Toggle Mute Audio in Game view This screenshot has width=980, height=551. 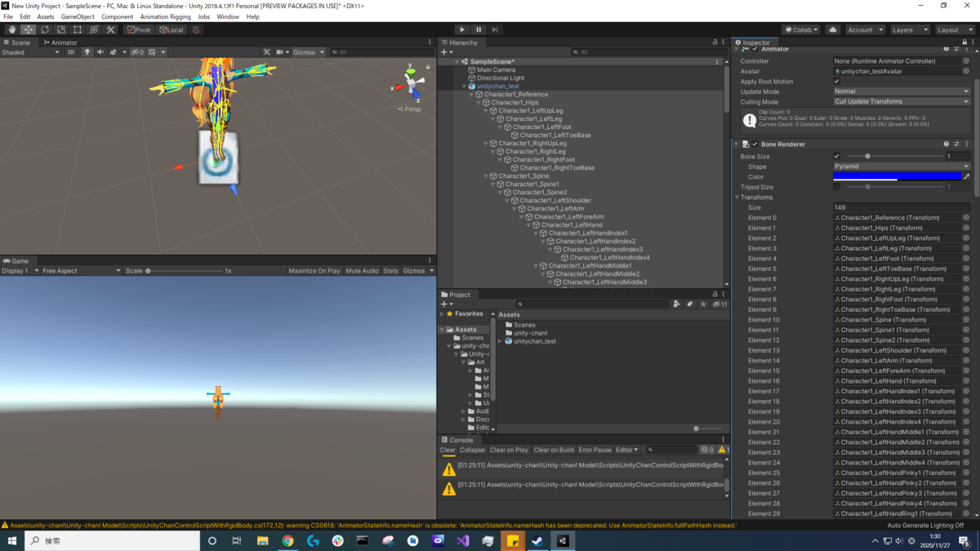click(x=363, y=271)
